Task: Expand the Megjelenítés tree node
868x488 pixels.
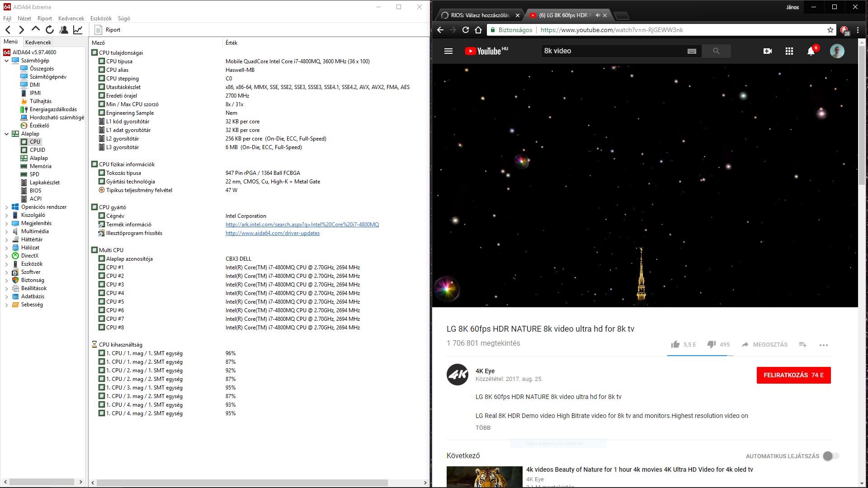Action: tap(6, 223)
